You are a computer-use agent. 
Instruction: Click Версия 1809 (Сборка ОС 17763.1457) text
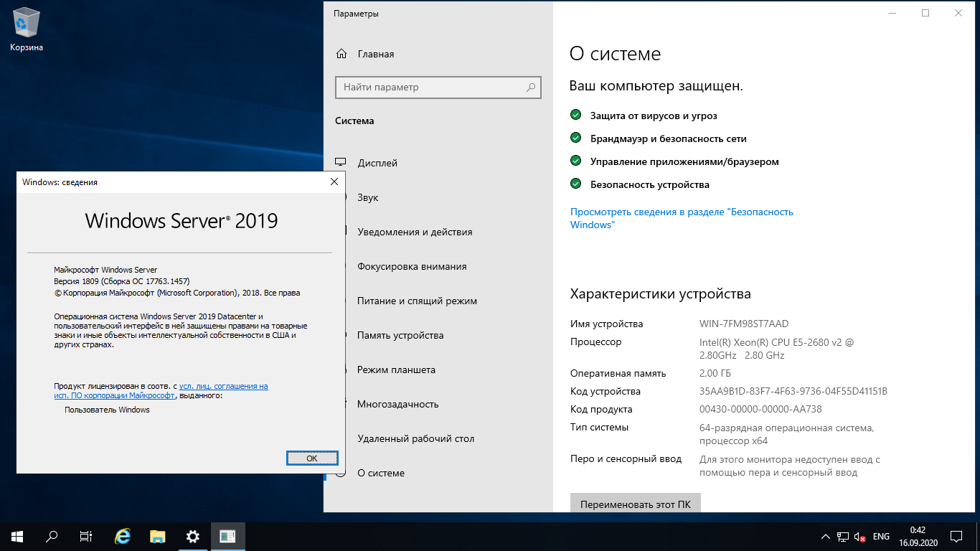point(122,281)
